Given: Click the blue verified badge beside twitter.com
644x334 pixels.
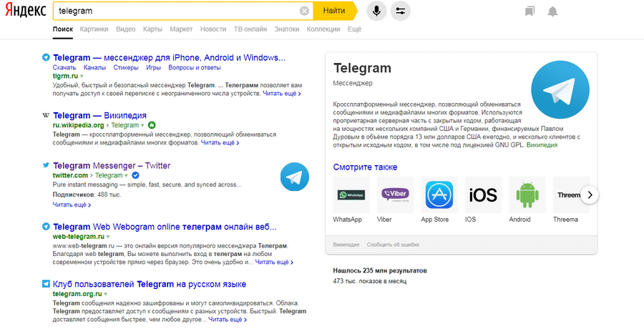Looking at the screenshot, I should point(135,175).
